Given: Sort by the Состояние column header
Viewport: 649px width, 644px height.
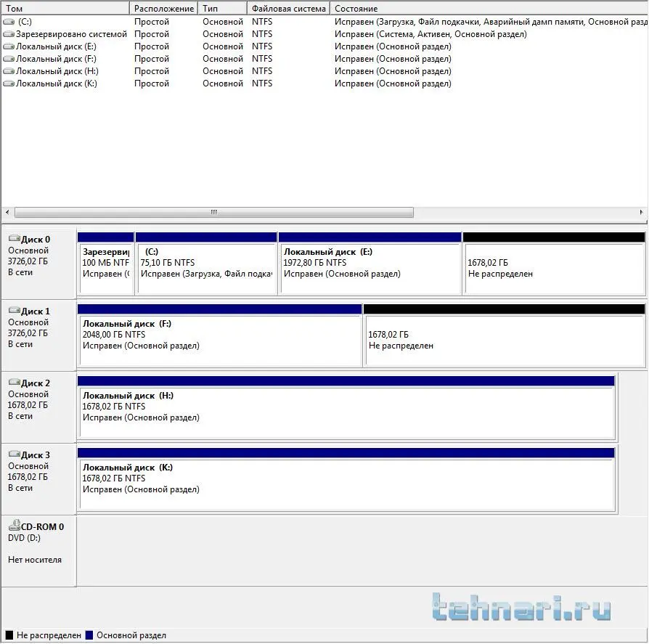Looking at the screenshot, I should [489, 8].
